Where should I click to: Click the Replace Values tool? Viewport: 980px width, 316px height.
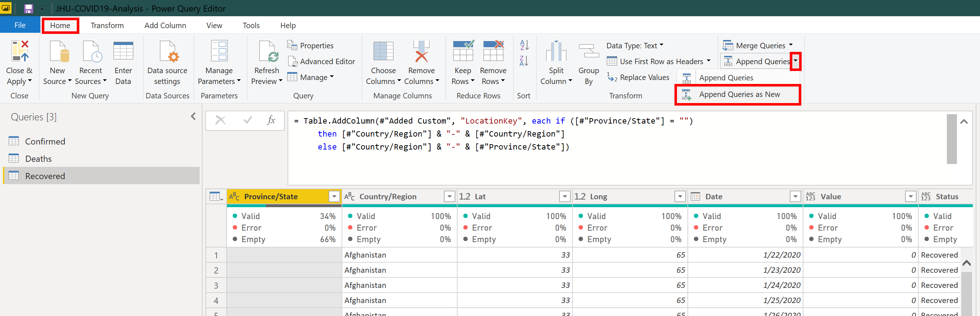click(638, 77)
